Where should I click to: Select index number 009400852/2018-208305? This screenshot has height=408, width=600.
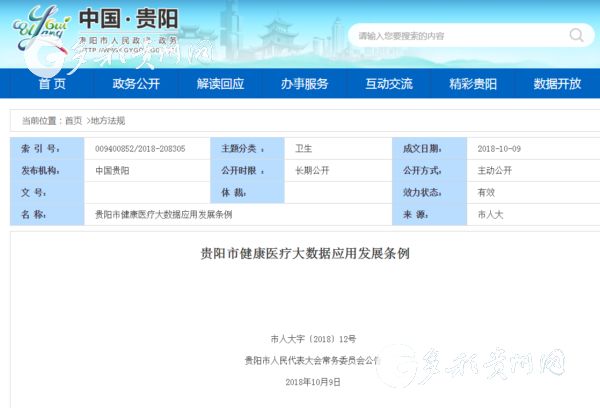140,149
